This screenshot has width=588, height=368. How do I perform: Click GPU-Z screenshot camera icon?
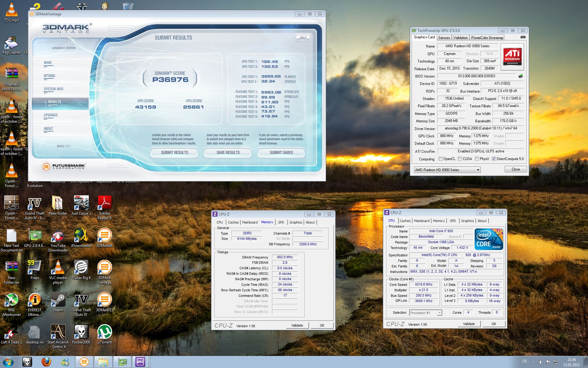pyautogui.click(x=523, y=37)
